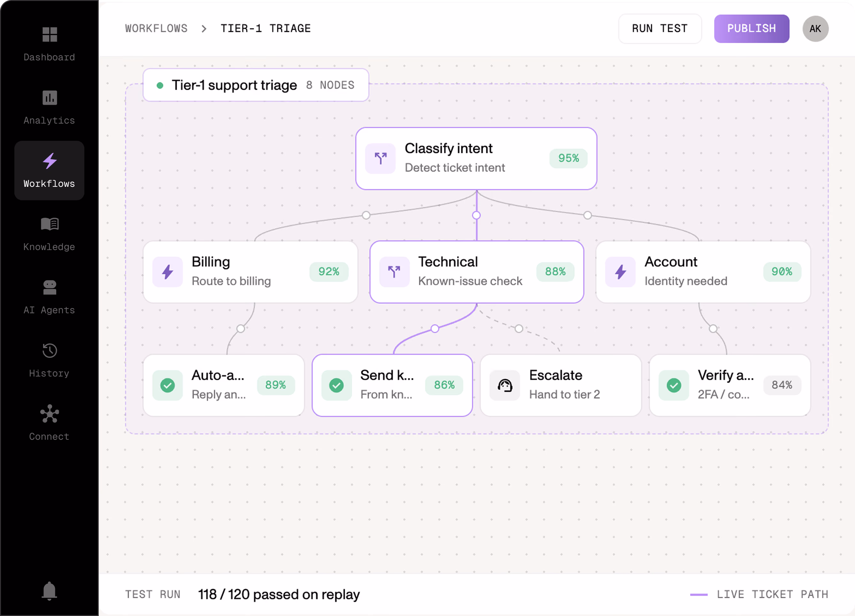Screen dimensions: 855x616
Task: Select the TIER-1 TRIAGE breadcrumb
Action: (266, 29)
